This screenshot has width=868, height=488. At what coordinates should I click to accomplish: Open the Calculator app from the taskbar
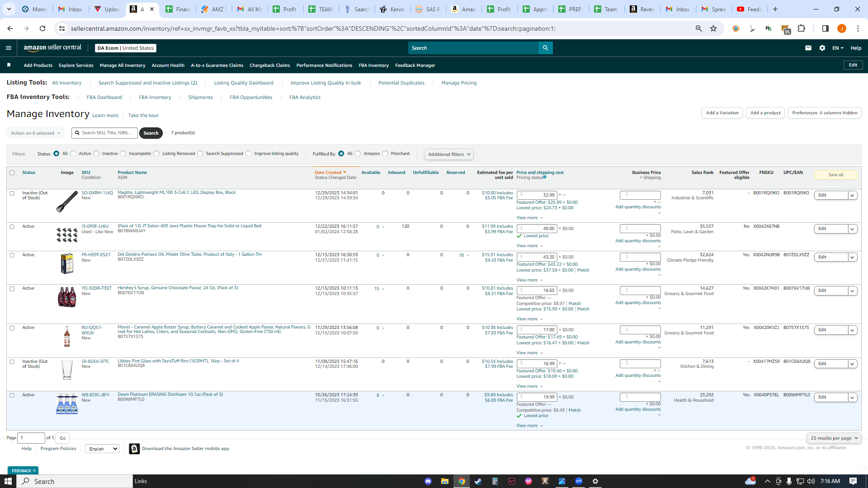click(x=495, y=481)
